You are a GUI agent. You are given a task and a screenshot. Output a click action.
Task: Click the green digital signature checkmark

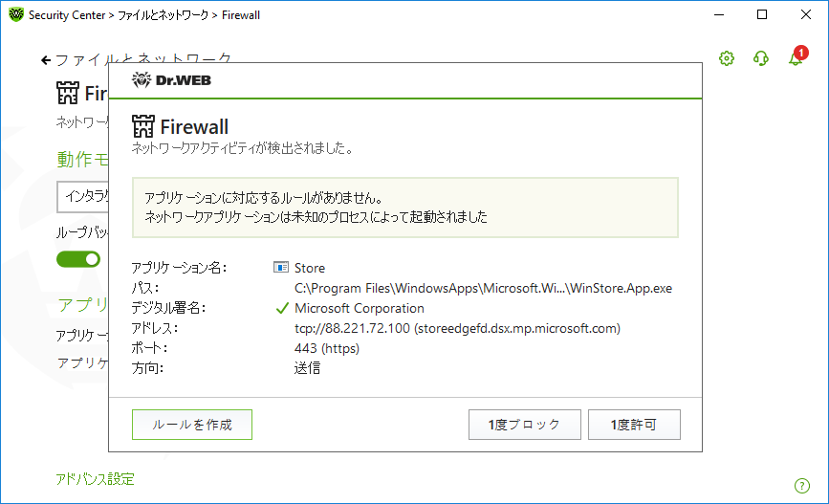282,308
